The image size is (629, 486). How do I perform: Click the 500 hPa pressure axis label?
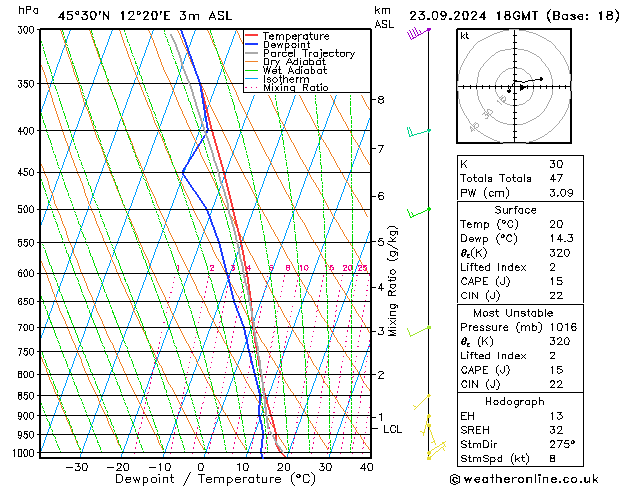26,209
